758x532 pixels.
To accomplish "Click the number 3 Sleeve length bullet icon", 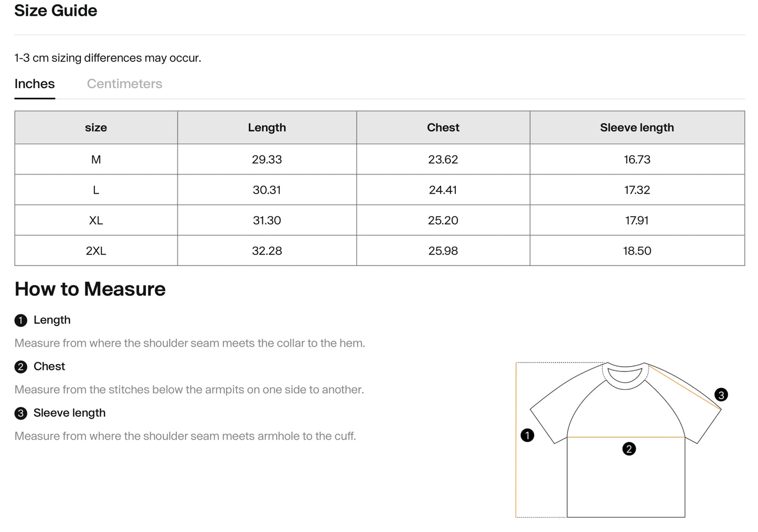I will click(x=20, y=413).
